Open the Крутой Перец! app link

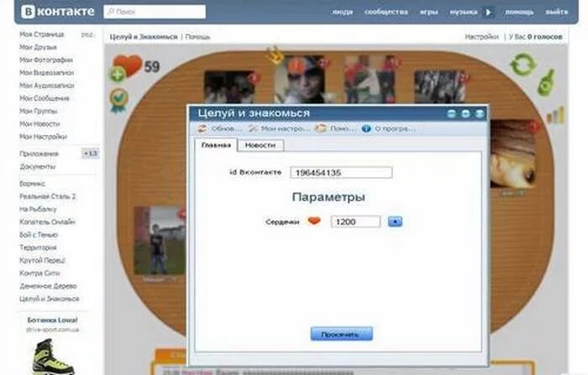42,260
